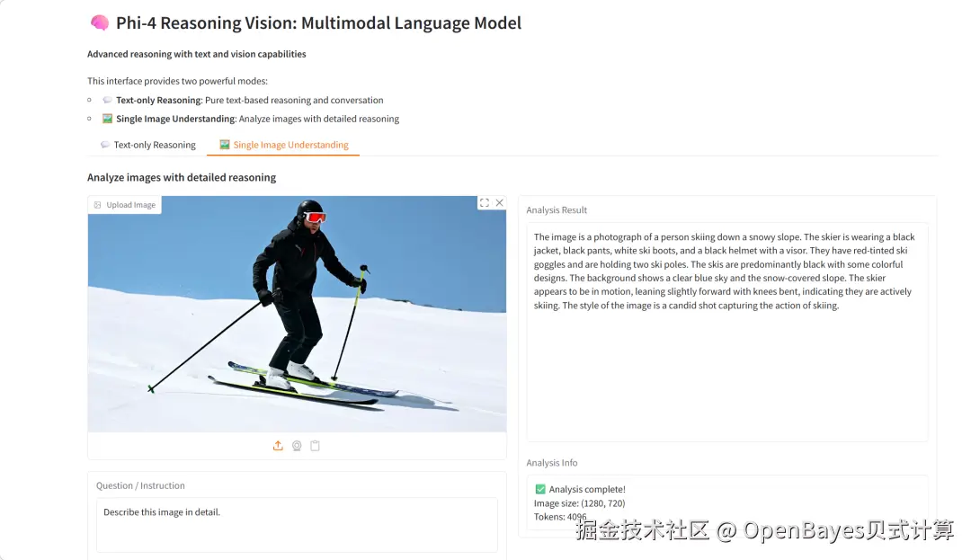Click the Text-only Reasoning bullet description
Screen dimensions: 971x560
point(250,100)
